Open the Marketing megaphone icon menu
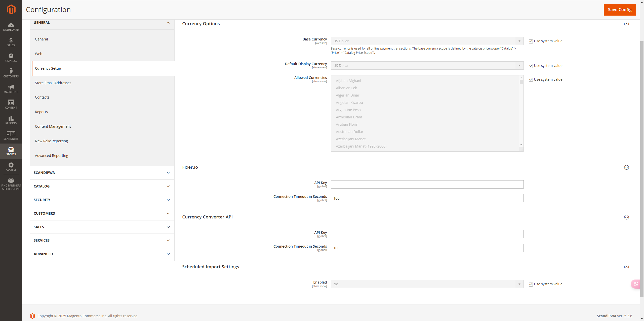The image size is (644, 321). click(x=11, y=89)
